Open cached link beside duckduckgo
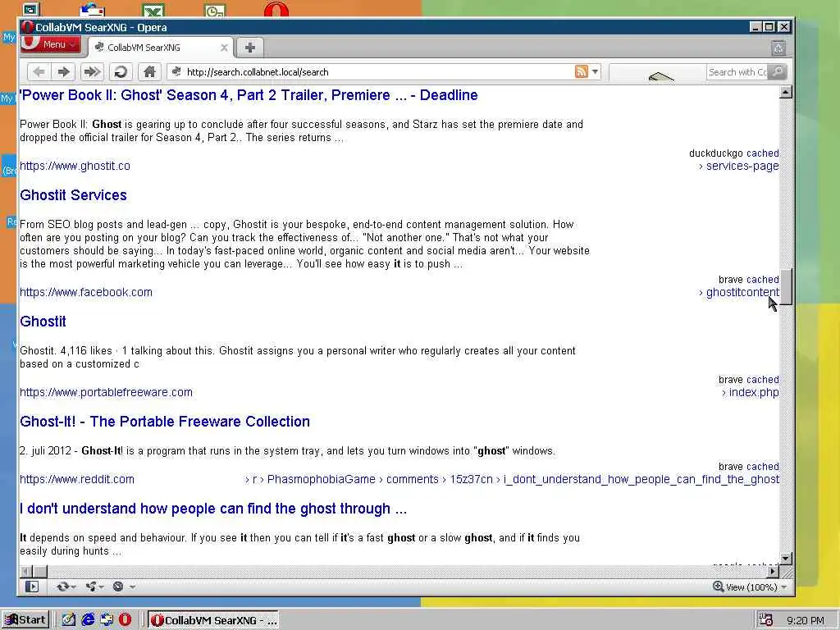Image resolution: width=840 pixels, height=630 pixels. click(762, 153)
